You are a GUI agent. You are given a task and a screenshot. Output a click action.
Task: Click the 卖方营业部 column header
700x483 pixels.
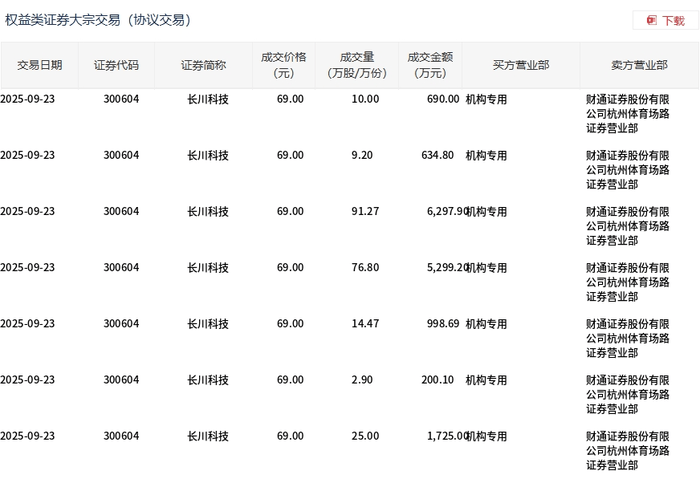tap(639, 65)
